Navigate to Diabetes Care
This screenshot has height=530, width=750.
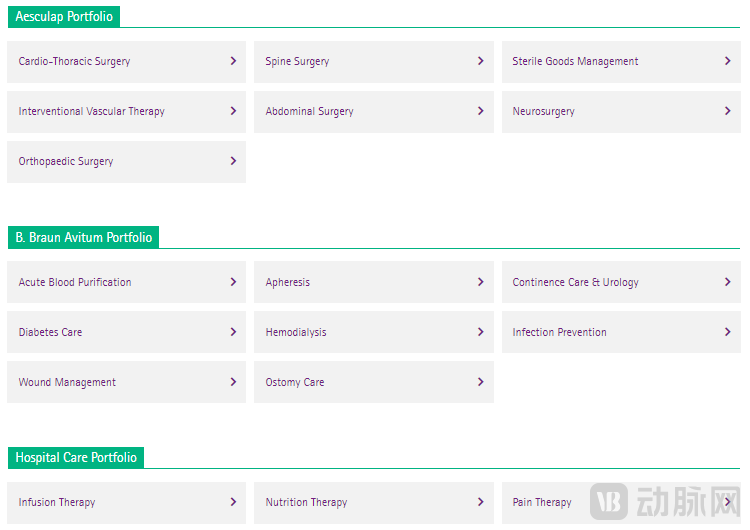[50, 333]
